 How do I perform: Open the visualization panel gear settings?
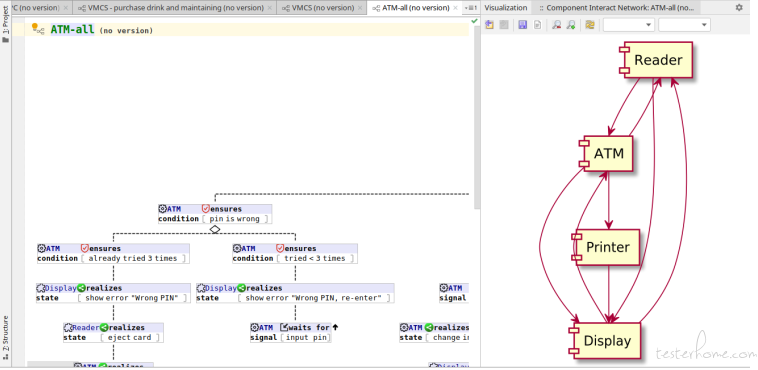coord(739,8)
